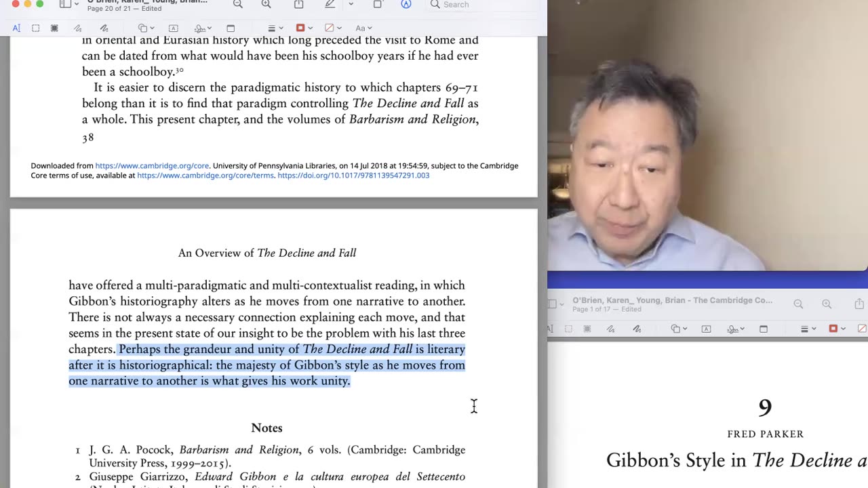Click page number '38' in document
This screenshot has height=488, width=868.
point(88,138)
